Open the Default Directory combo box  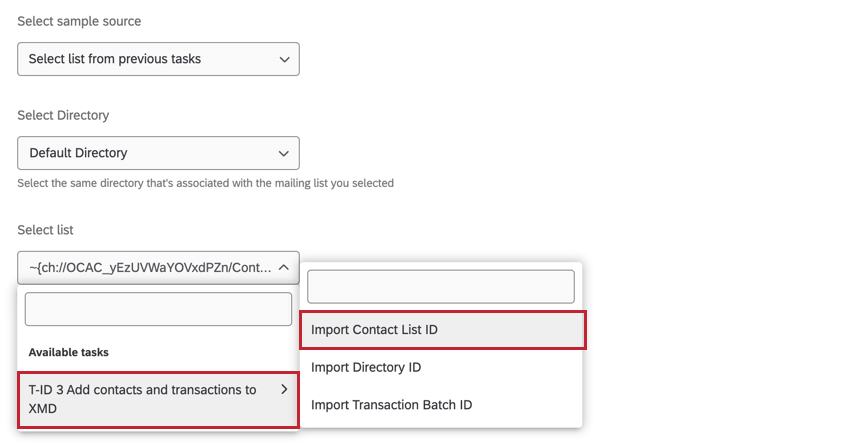click(x=158, y=153)
